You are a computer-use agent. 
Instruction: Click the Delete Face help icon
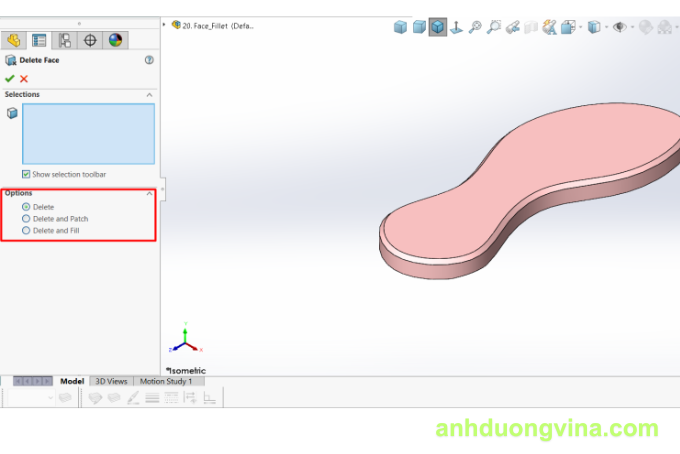pos(149,60)
